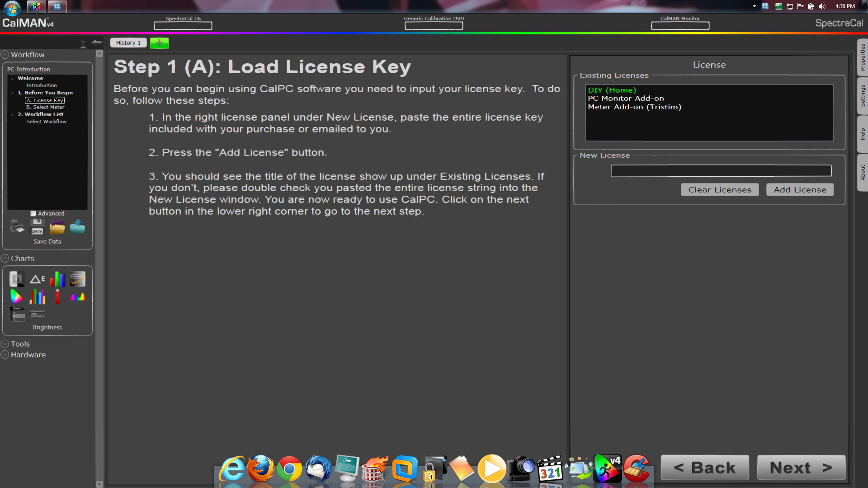The height and width of the screenshot is (488, 868).
Task: Click the volume speaker tray icon
Action: (822, 6)
